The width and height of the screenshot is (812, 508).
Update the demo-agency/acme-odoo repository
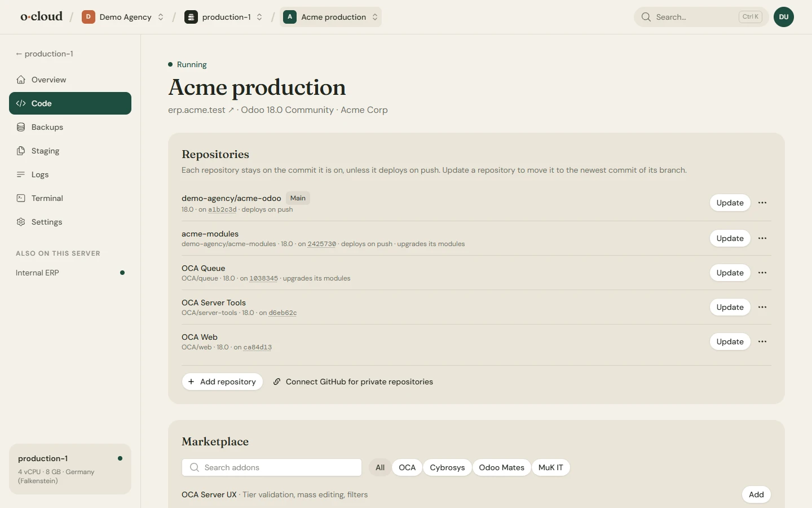(x=730, y=203)
